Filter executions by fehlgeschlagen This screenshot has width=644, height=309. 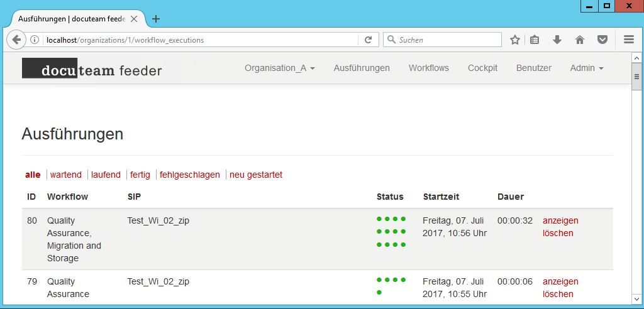[189, 175]
